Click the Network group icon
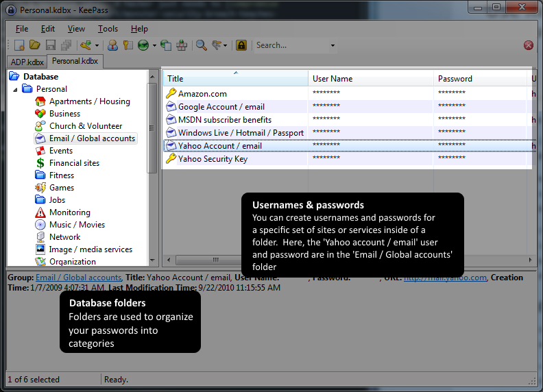The width and height of the screenshot is (543, 392). [x=40, y=237]
